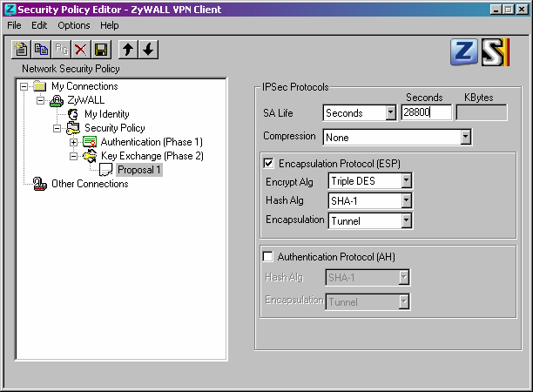Open the AH Encapsulation dropdown

coord(404,301)
